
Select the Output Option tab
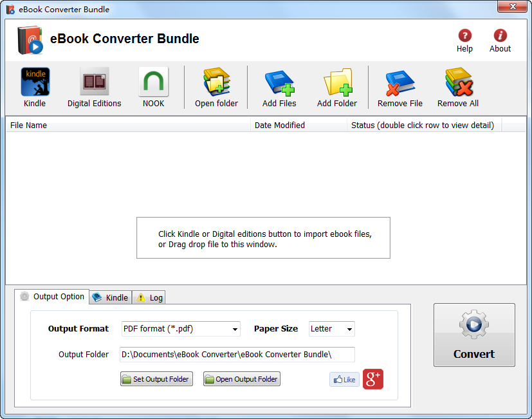52,297
